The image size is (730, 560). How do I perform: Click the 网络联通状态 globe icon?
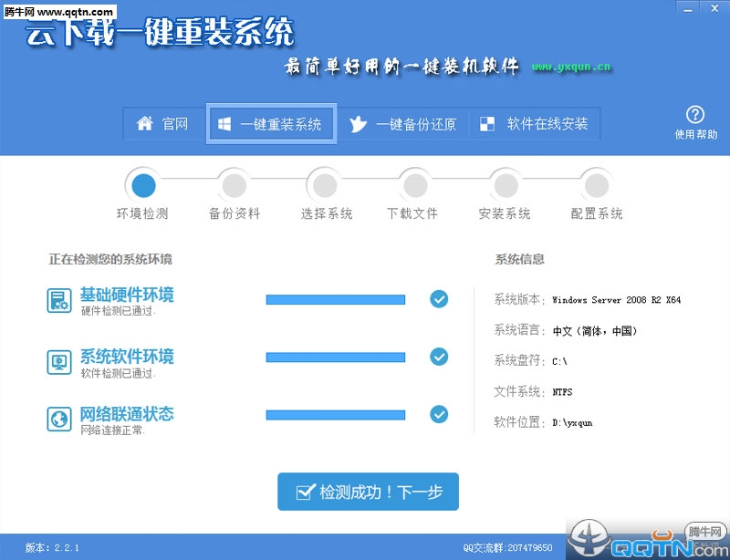coord(59,419)
